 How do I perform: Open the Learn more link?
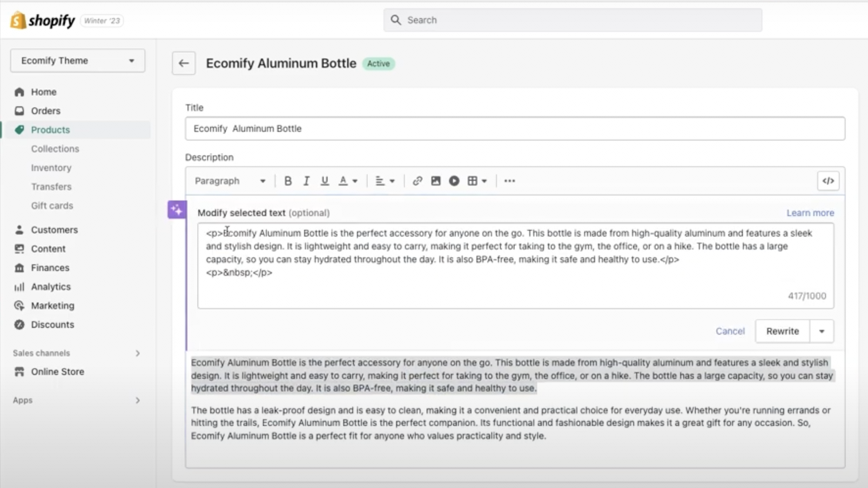tap(810, 213)
